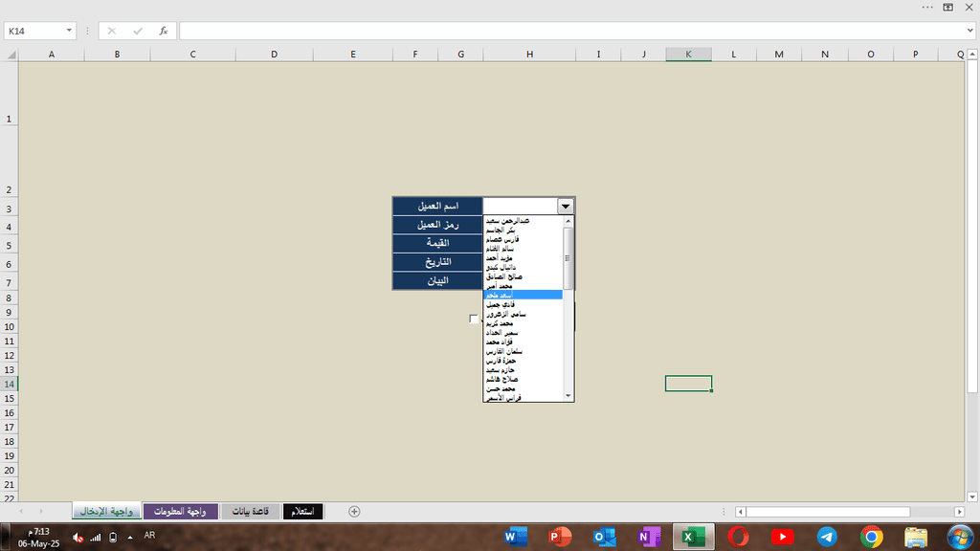
Task: Open Opera browser from the taskbar
Action: (x=738, y=537)
